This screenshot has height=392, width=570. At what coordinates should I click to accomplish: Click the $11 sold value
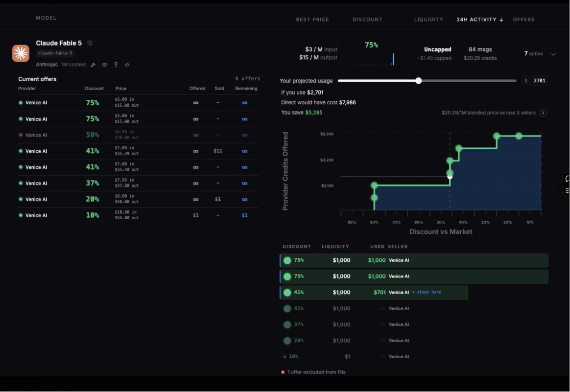(218, 151)
